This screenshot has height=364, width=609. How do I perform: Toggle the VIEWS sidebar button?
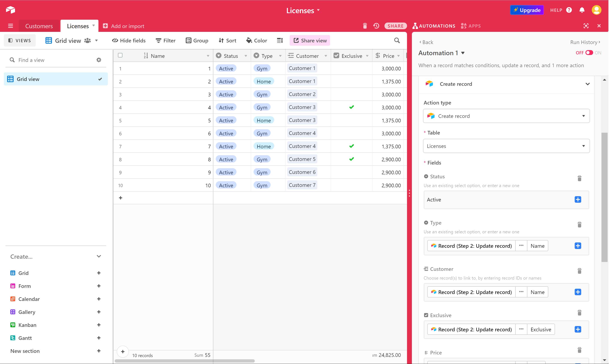20,40
